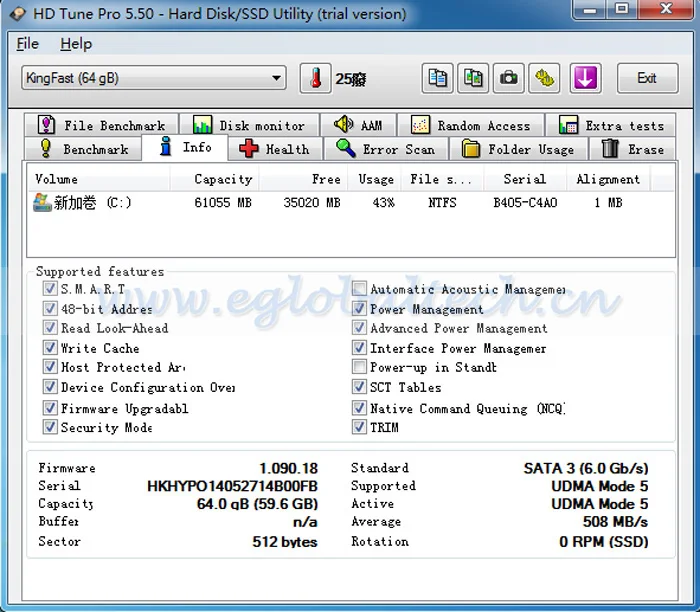Image resolution: width=700 pixels, height=612 pixels.
Task: Click the copy screenshot to clipboard icon
Action: pos(473,79)
